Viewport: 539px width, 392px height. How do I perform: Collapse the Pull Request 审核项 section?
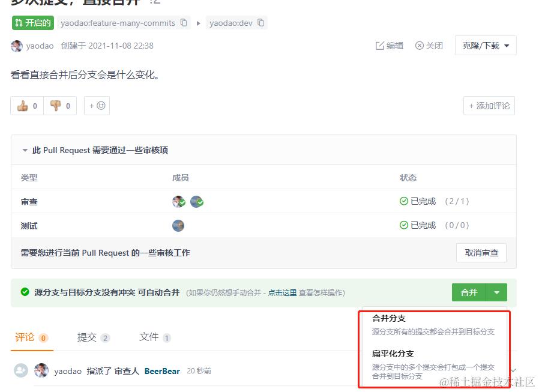tap(25, 150)
